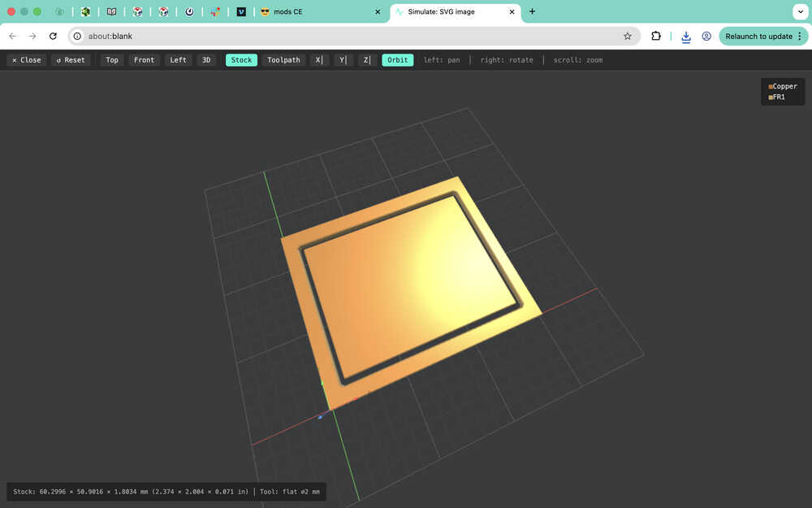
Task: Switch to Left view
Action: pyautogui.click(x=178, y=60)
